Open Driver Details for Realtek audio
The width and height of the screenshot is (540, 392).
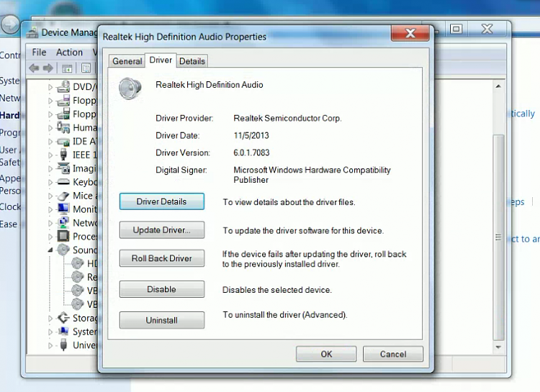pos(161,201)
